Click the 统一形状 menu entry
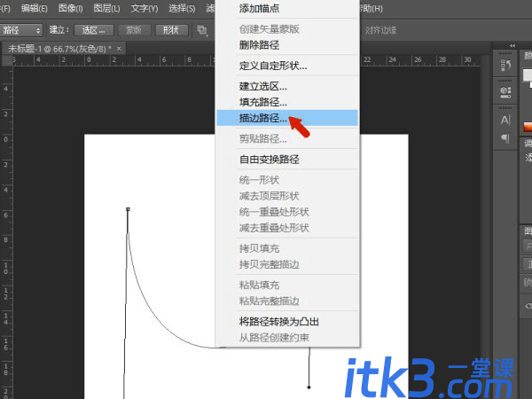The image size is (532, 399). [x=287, y=180]
